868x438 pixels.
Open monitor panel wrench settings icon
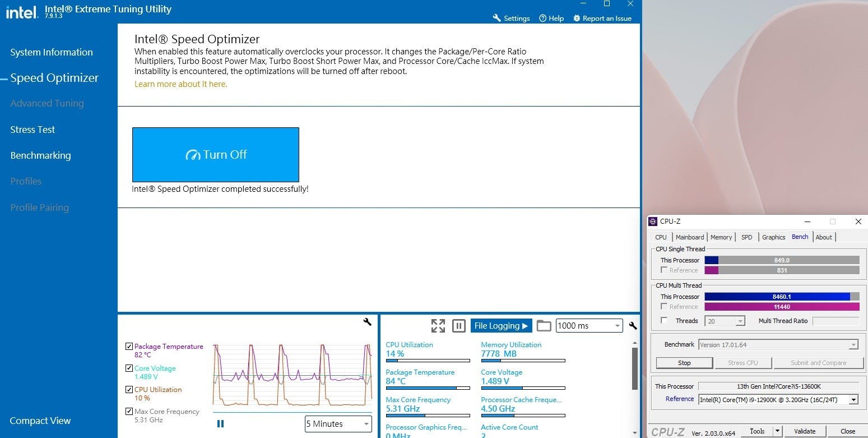click(x=633, y=326)
